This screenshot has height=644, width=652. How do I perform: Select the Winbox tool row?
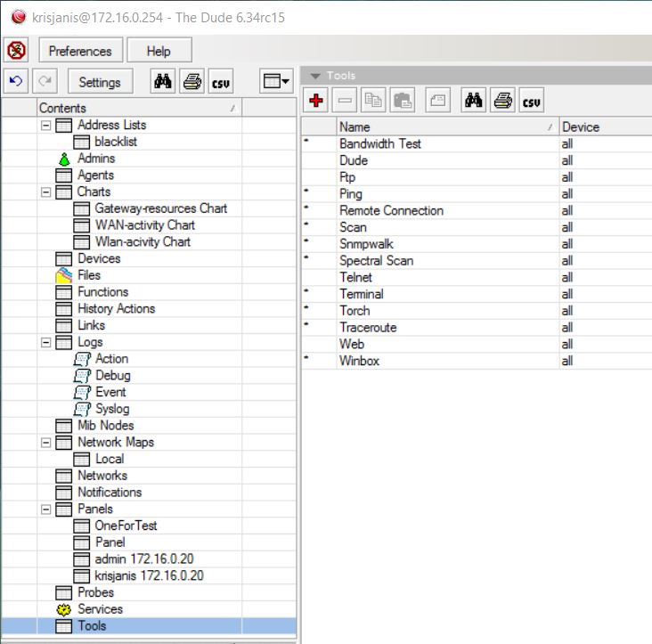tap(477, 361)
